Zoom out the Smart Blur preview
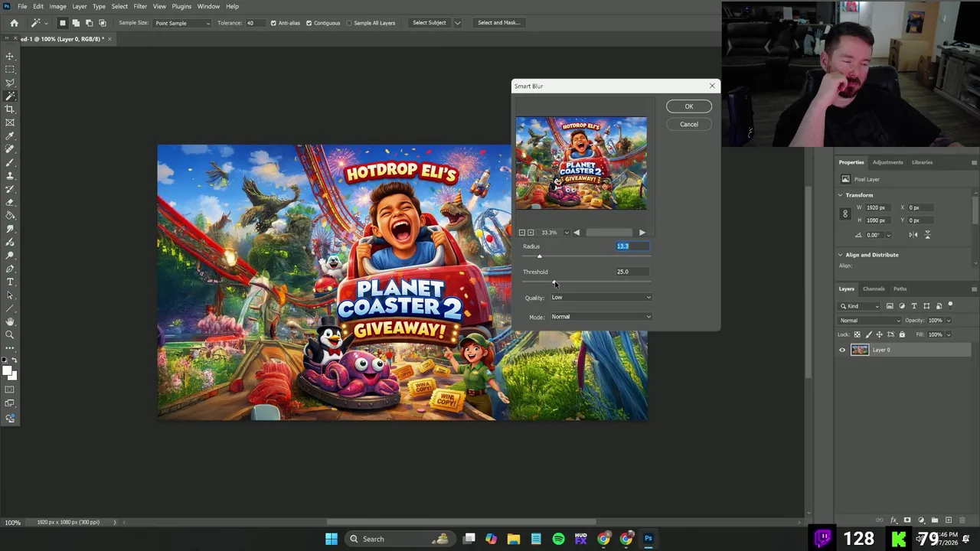This screenshot has height=551, width=980. [522, 233]
